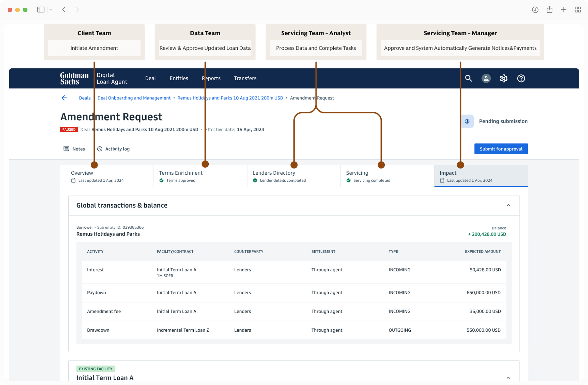Click the green check beside Terms approved
Image resolution: width=588 pixels, height=385 pixels.
coord(161,180)
